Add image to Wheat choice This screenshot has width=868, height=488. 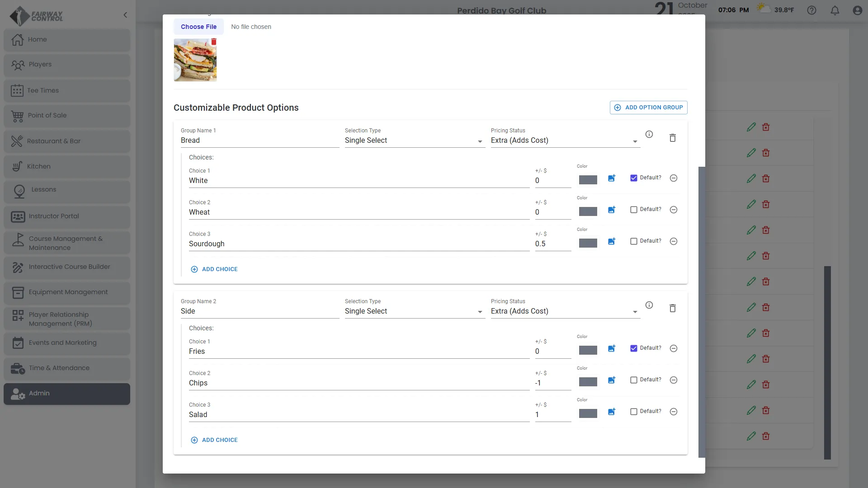tap(612, 210)
